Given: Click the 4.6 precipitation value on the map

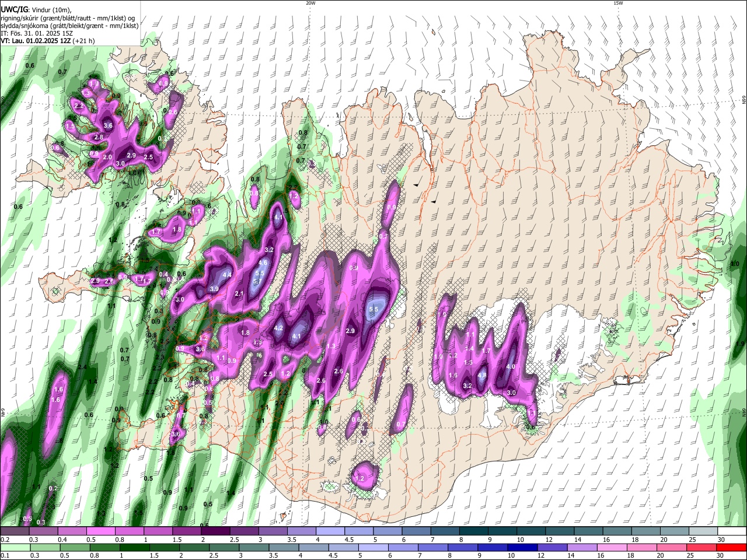Looking at the screenshot, I should (263, 263).
